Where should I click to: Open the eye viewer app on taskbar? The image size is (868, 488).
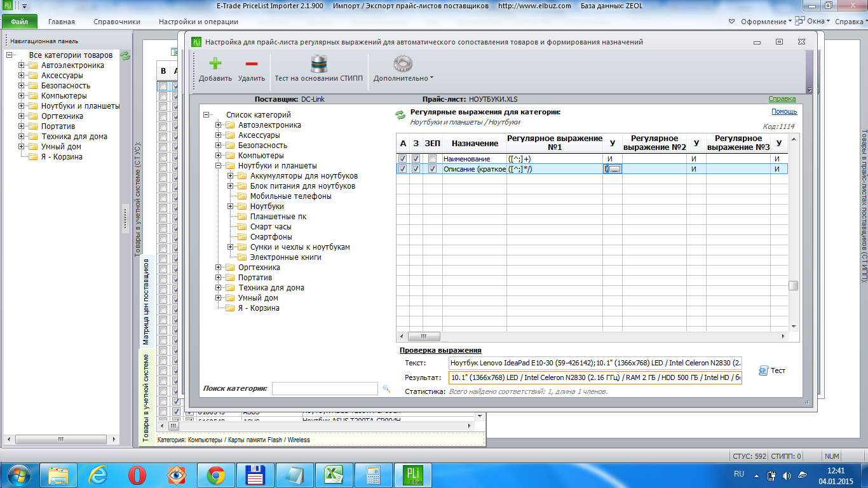[177, 475]
